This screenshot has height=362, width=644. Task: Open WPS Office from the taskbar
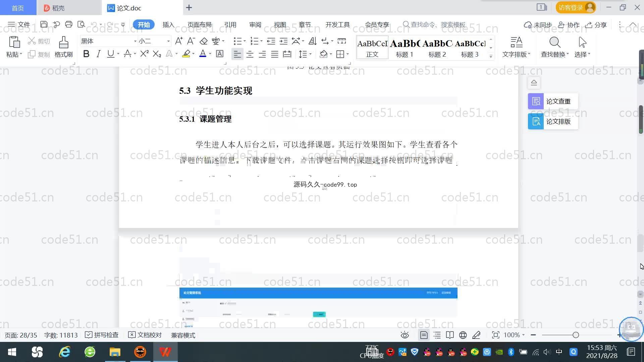pos(165,352)
